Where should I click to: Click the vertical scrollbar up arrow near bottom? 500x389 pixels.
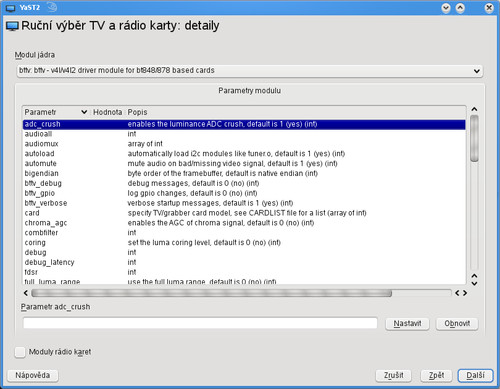coord(474,276)
